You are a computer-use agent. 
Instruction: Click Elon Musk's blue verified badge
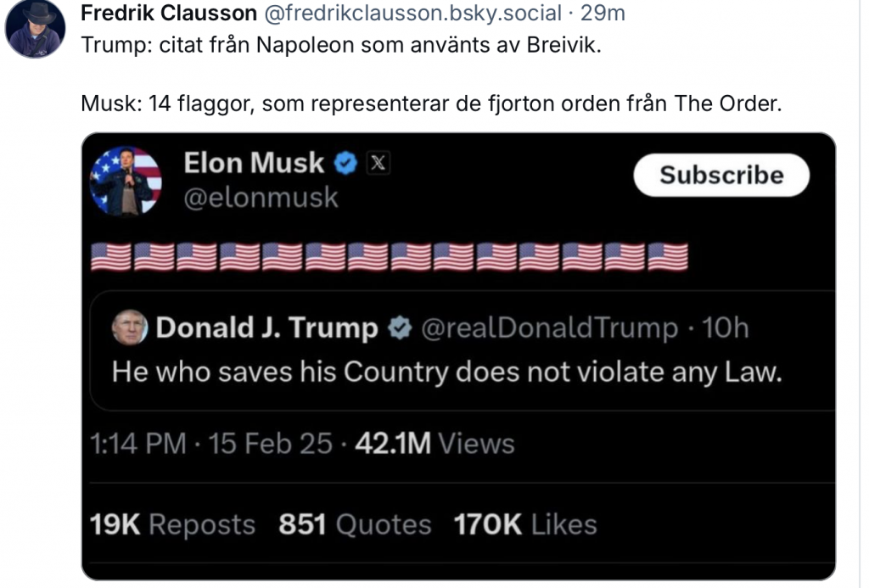pyautogui.click(x=345, y=164)
